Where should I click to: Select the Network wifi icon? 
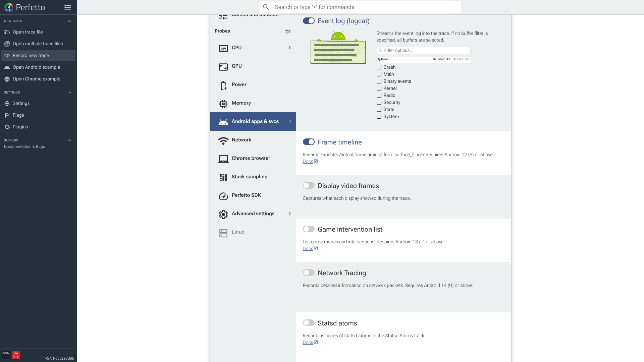point(223,141)
